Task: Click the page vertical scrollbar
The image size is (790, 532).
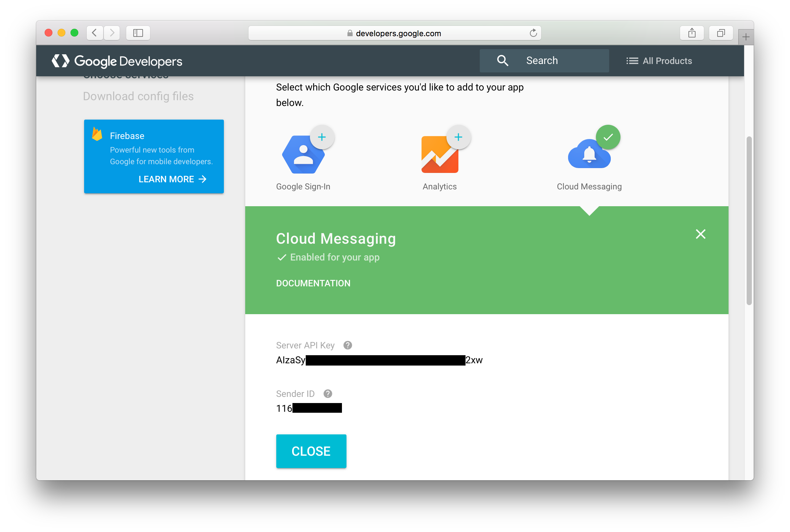Action: [x=749, y=220]
